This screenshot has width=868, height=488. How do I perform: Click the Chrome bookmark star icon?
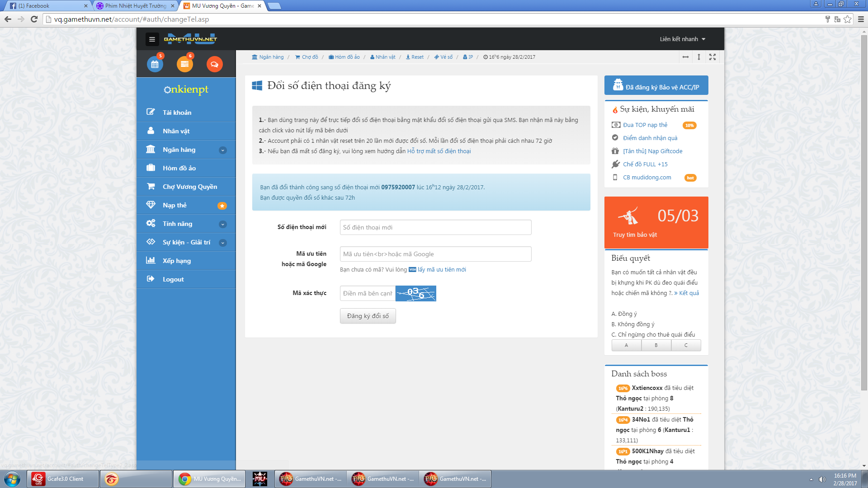(x=847, y=19)
